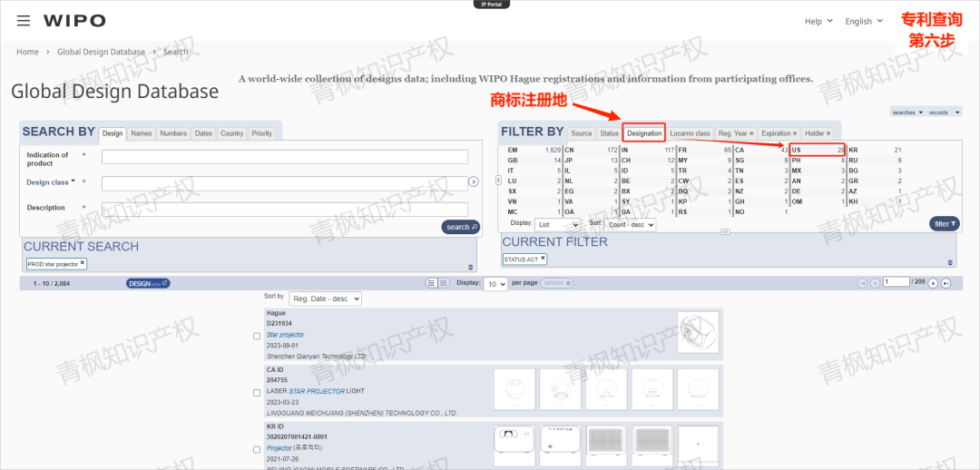Close the Reg. Year filter tab

[751, 133]
